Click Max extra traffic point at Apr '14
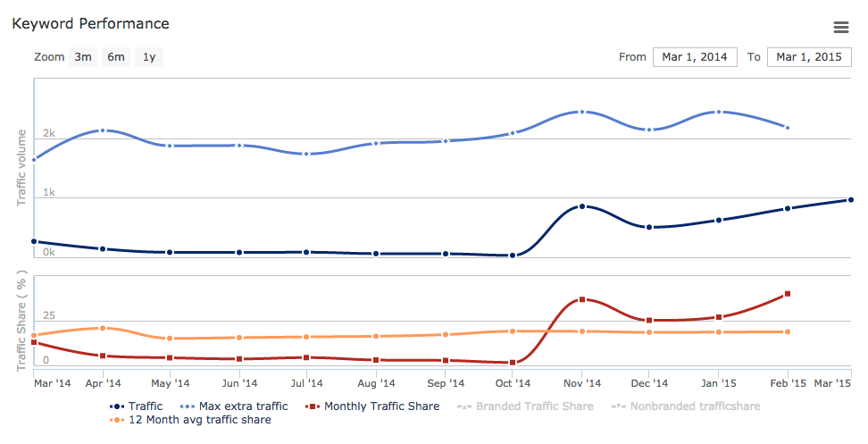This screenshot has width=868, height=444. click(103, 130)
